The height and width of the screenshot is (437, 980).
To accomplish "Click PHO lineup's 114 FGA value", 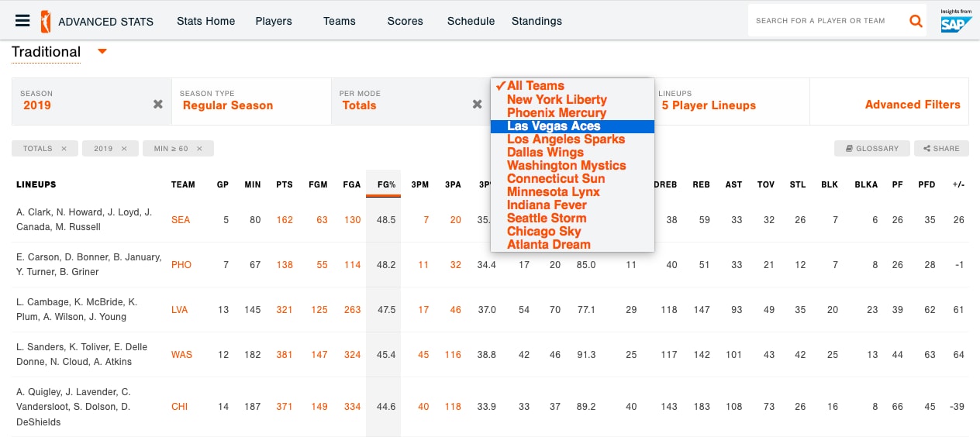I will pyautogui.click(x=353, y=265).
